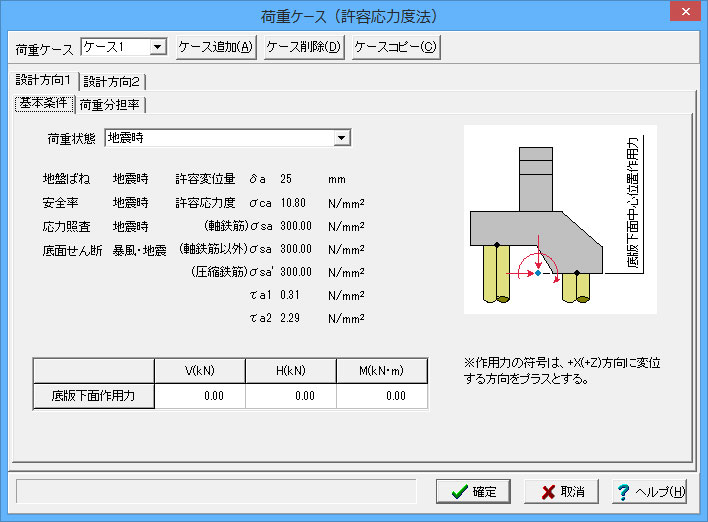Image resolution: width=708 pixels, height=522 pixels.
Task: Click the ケース削除(D) button
Action: [304, 47]
